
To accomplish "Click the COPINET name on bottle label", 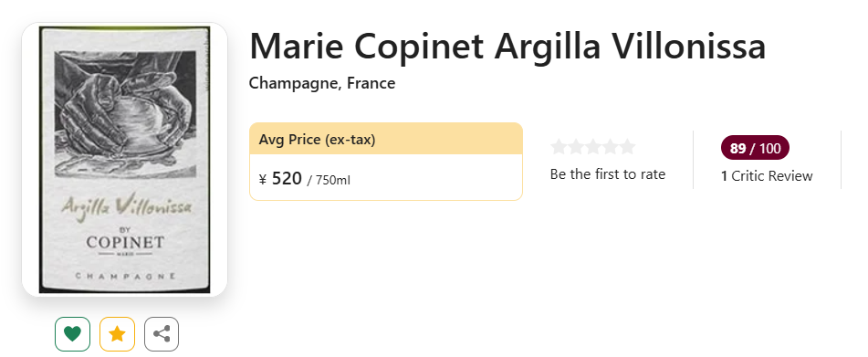I will [x=125, y=243].
